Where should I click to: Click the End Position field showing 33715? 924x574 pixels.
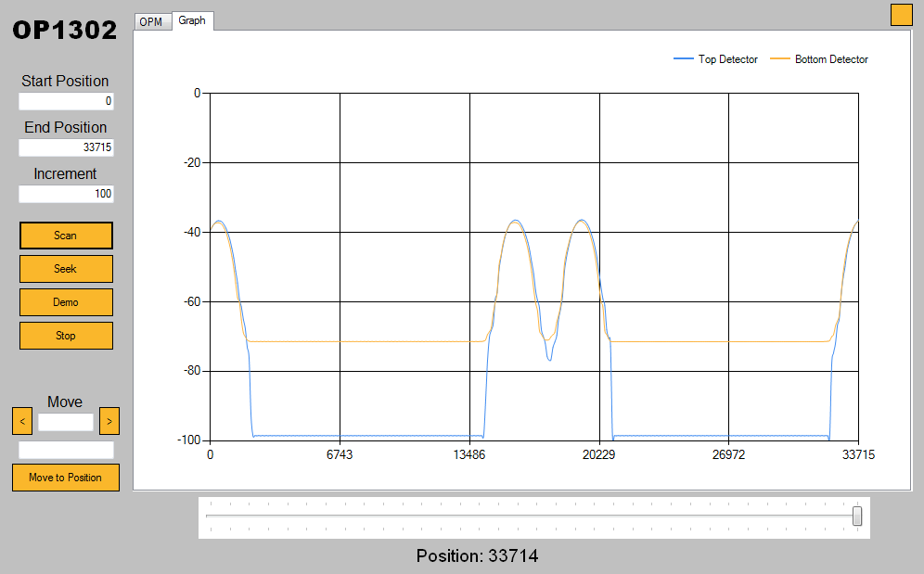coord(66,147)
